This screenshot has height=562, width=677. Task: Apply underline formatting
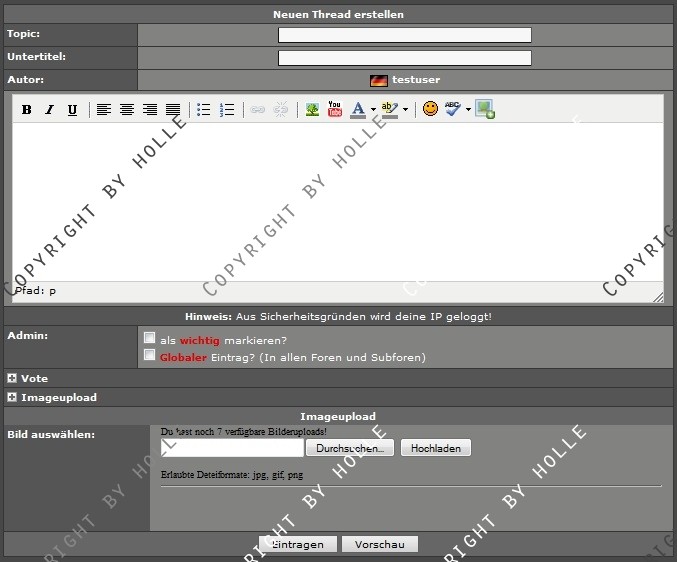tap(72, 110)
